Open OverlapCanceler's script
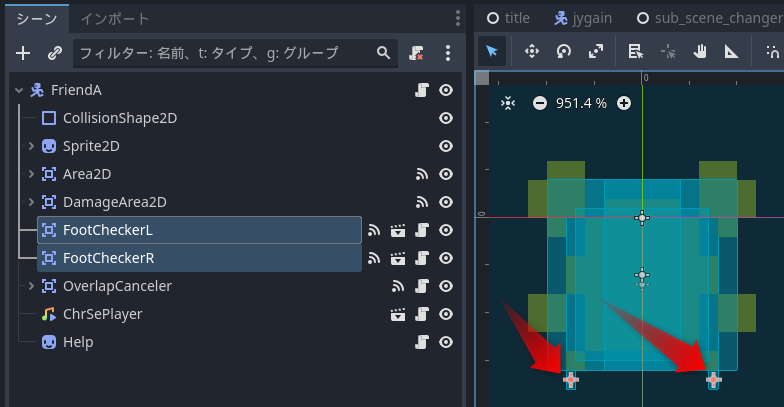 (422, 286)
